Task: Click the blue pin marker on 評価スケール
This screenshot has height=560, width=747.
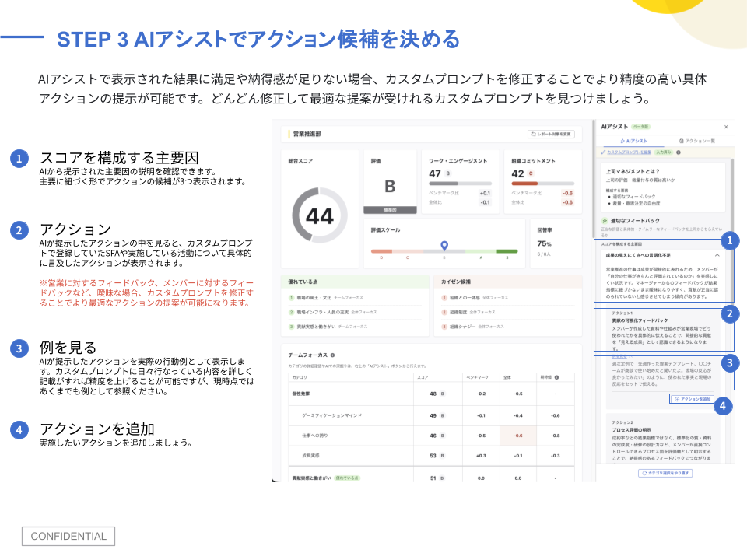Action: coord(444,245)
